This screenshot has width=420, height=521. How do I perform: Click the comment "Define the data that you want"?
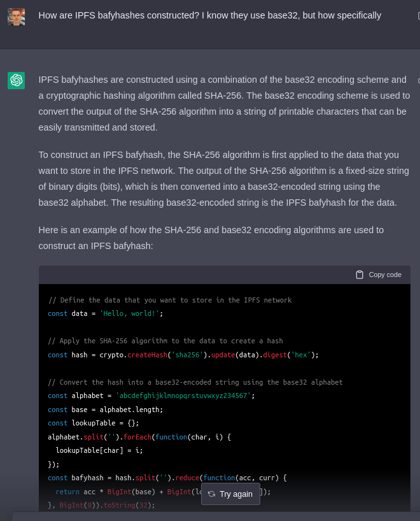point(170,300)
